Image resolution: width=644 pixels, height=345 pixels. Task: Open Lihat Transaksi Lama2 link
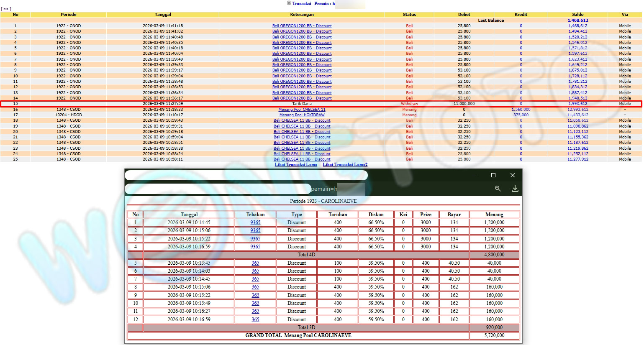point(345,165)
